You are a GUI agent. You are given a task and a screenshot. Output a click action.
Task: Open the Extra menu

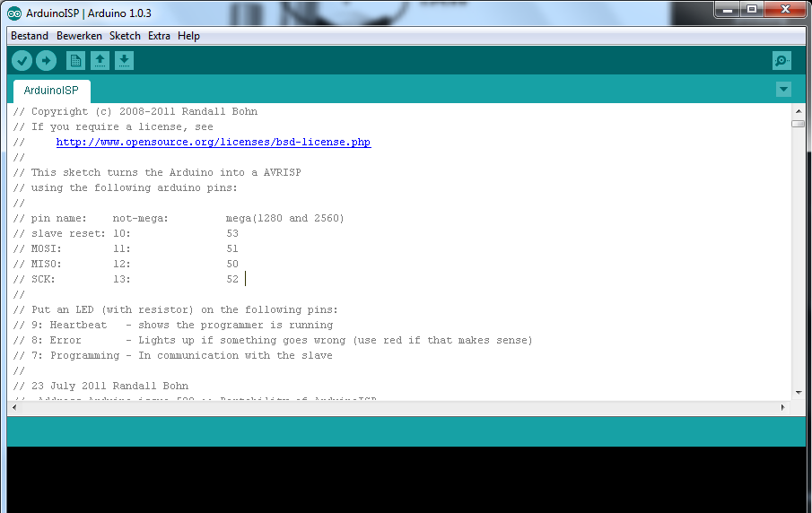(x=159, y=36)
